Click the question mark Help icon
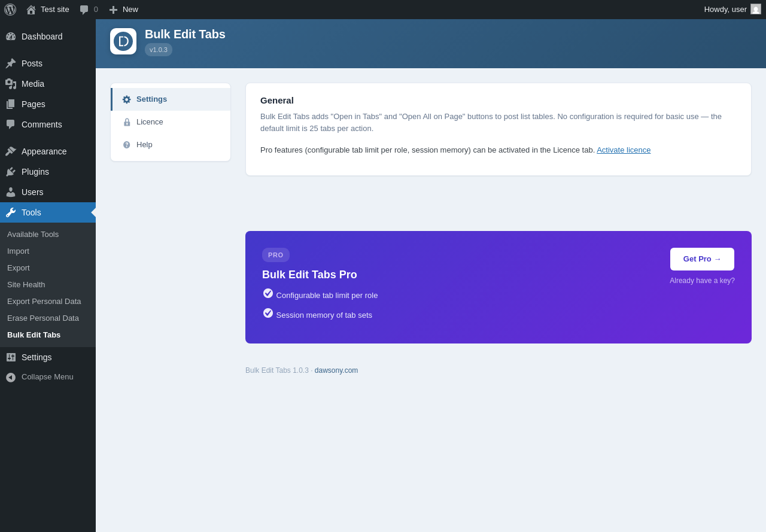 click(x=127, y=145)
